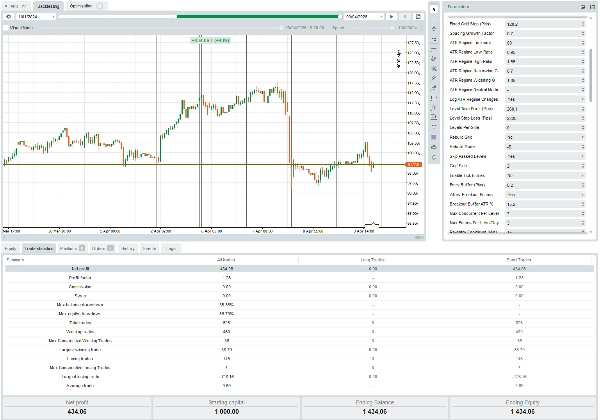Click the Net profit 434.06 summary box
This screenshot has height=420, width=600.
click(x=77, y=407)
